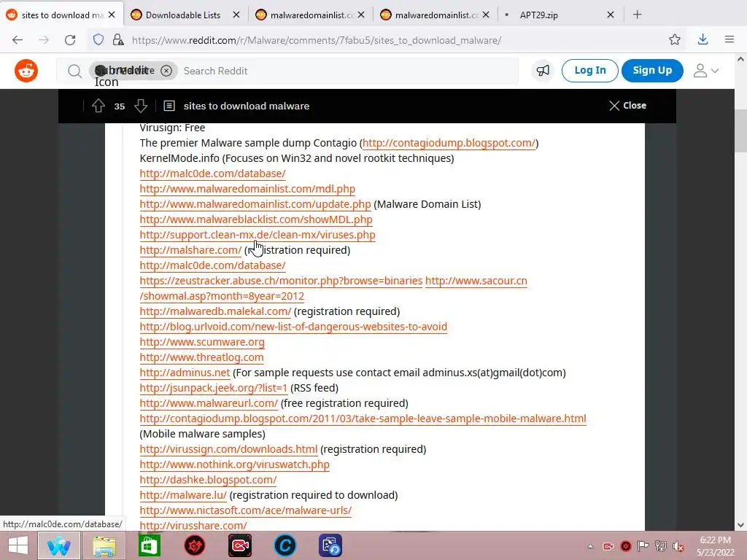Screen dimensions: 747x560
Task: Open the blue C circle taskbar app
Action: pyautogui.click(x=285, y=545)
